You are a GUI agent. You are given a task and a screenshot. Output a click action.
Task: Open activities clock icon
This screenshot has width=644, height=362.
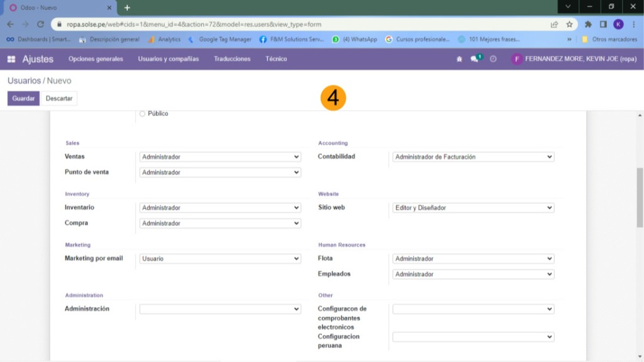[493, 59]
